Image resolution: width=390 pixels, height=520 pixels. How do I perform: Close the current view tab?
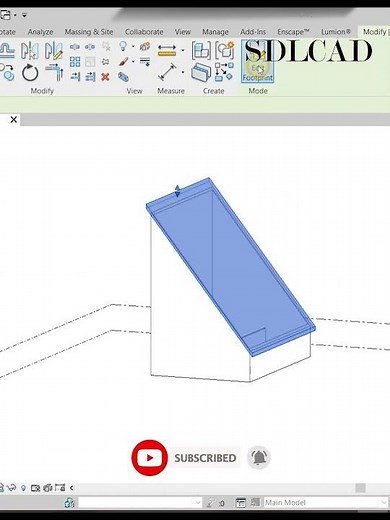(13, 120)
